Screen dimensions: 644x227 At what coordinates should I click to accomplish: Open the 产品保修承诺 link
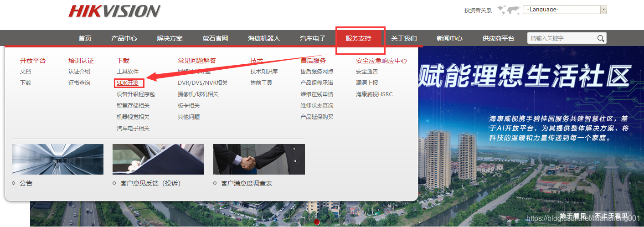click(317, 83)
